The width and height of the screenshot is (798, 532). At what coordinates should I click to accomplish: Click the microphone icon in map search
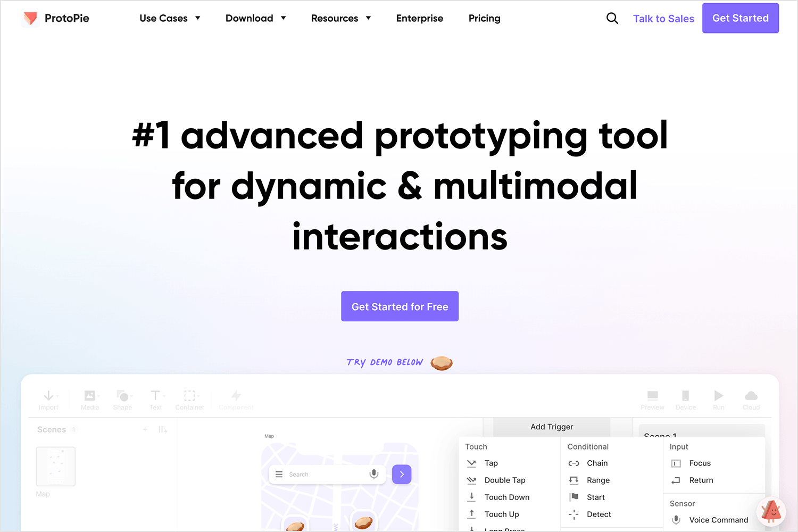pos(374,474)
